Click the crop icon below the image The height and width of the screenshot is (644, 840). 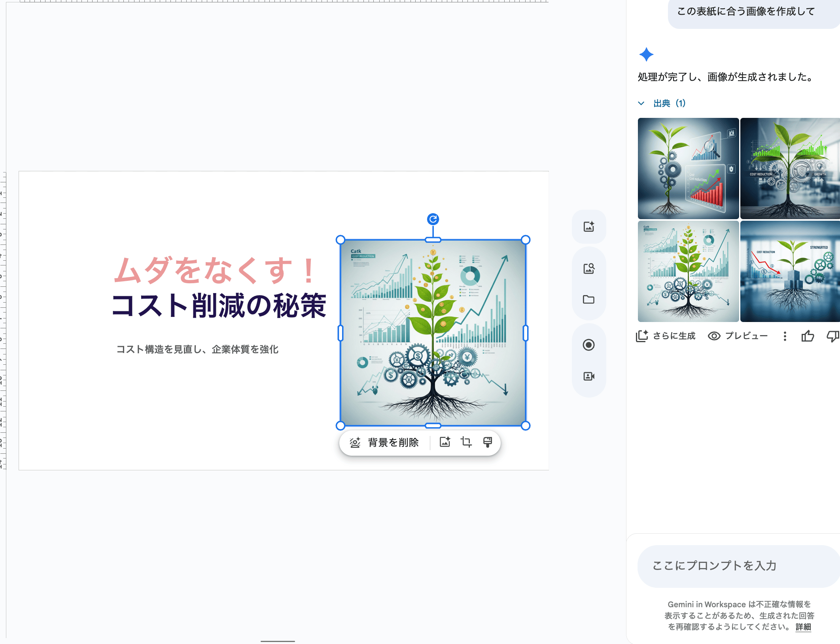coord(466,442)
